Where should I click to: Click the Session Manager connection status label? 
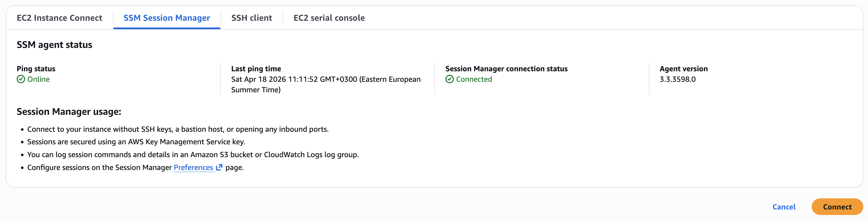point(506,69)
